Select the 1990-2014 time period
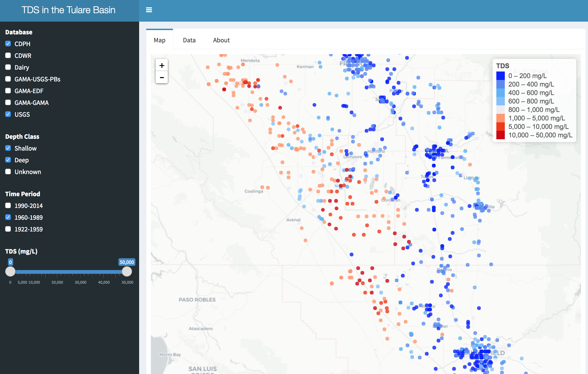The width and height of the screenshot is (588, 374). click(8, 206)
